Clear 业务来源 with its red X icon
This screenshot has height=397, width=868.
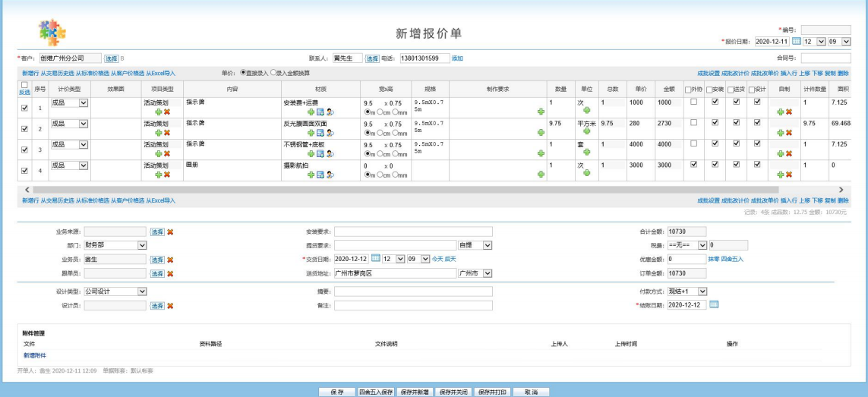171,232
